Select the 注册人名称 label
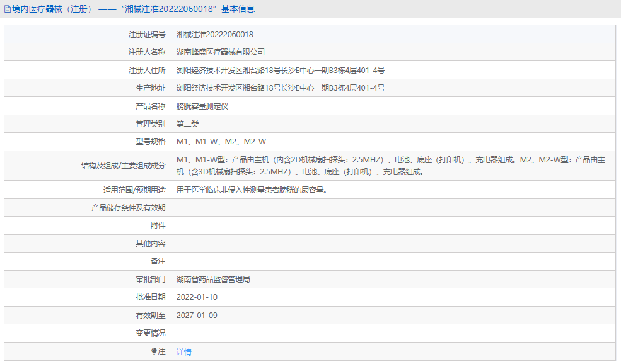The height and width of the screenshot is (364, 621). pyautogui.click(x=146, y=52)
